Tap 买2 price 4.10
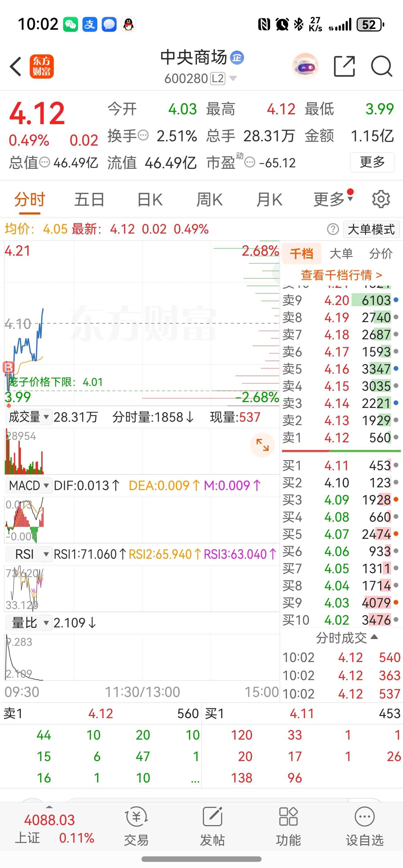Viewport: 403px width, 868px height. coord(337,482)
